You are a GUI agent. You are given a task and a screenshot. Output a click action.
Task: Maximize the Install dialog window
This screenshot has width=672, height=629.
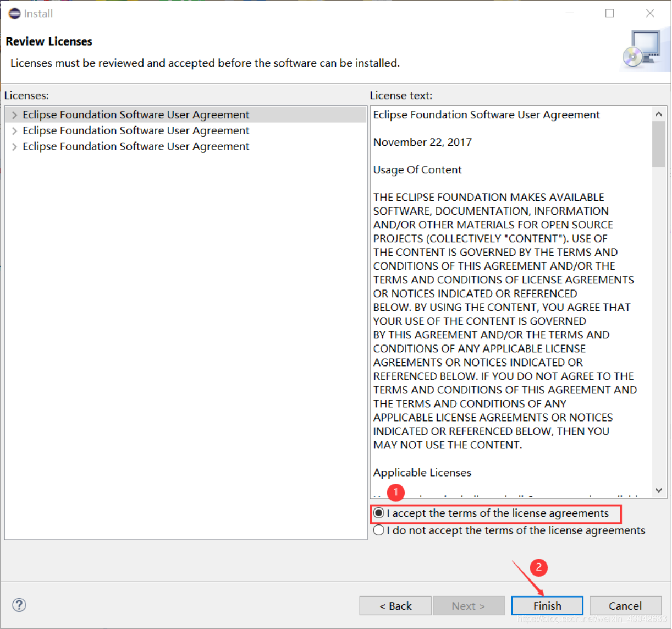pyautogui.click(x=610, y=13)
